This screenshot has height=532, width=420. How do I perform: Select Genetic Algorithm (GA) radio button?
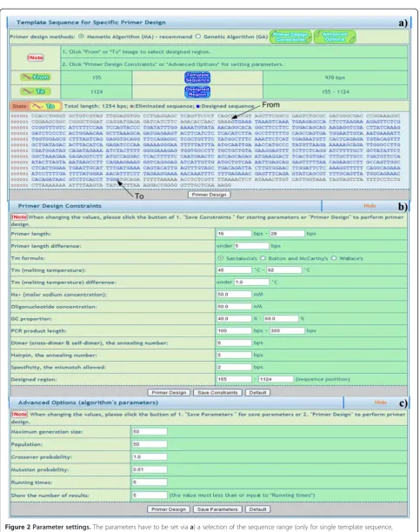198,37
